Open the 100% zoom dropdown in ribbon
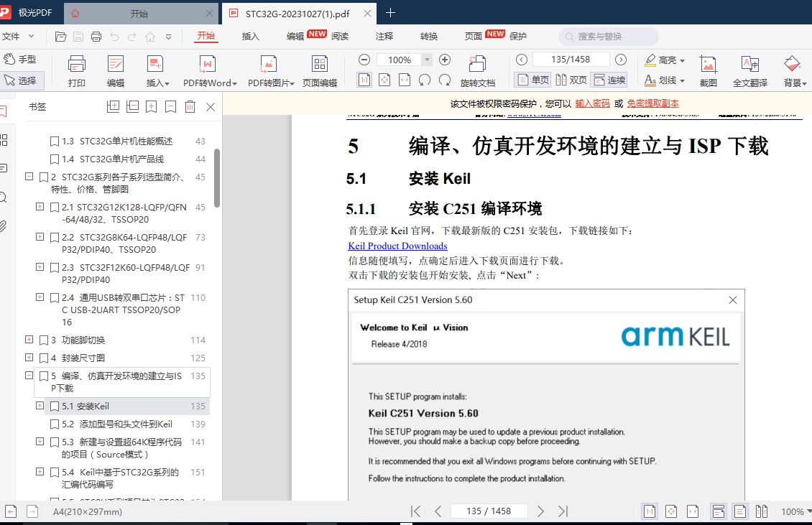The height and width of the screenshot is (525, 812). (427, 60)
